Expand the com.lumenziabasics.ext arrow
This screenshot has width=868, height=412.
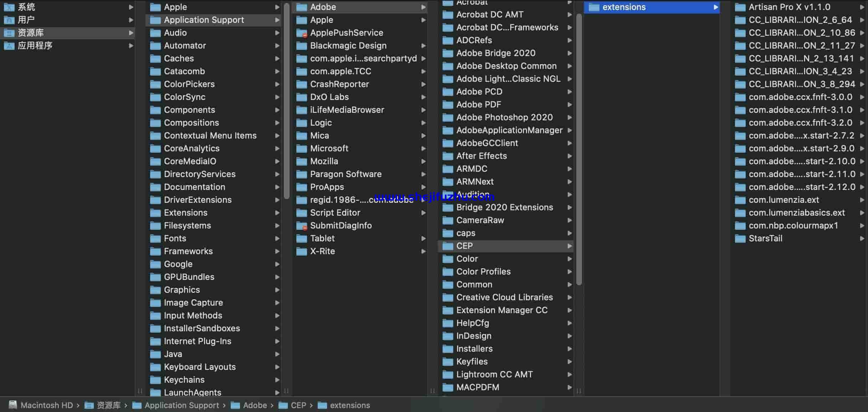coord(862,213)
